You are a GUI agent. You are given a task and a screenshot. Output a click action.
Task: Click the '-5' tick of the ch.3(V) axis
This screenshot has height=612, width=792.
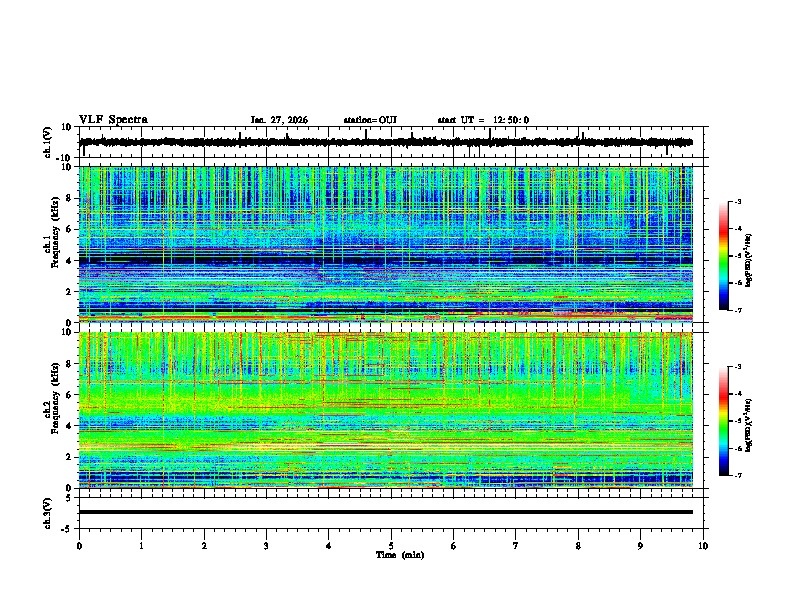(67, 529)
